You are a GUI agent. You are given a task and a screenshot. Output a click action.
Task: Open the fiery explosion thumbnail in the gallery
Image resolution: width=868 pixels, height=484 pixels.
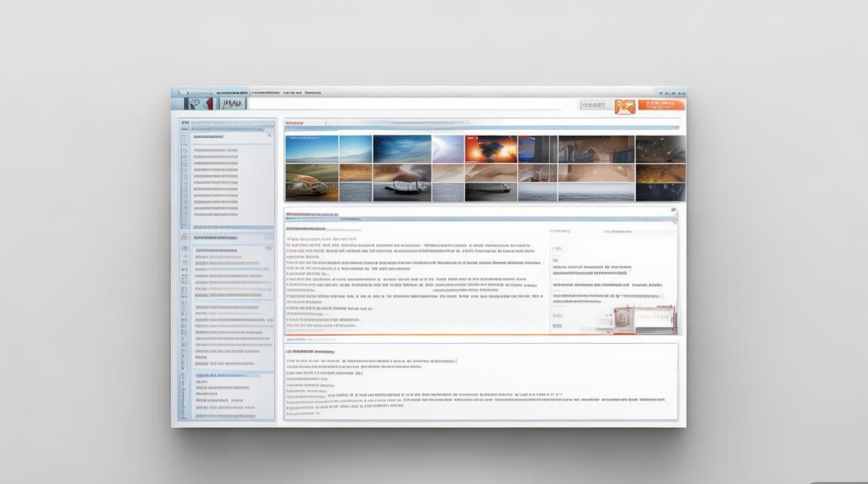pyautogui.click(x=491, y=149)
